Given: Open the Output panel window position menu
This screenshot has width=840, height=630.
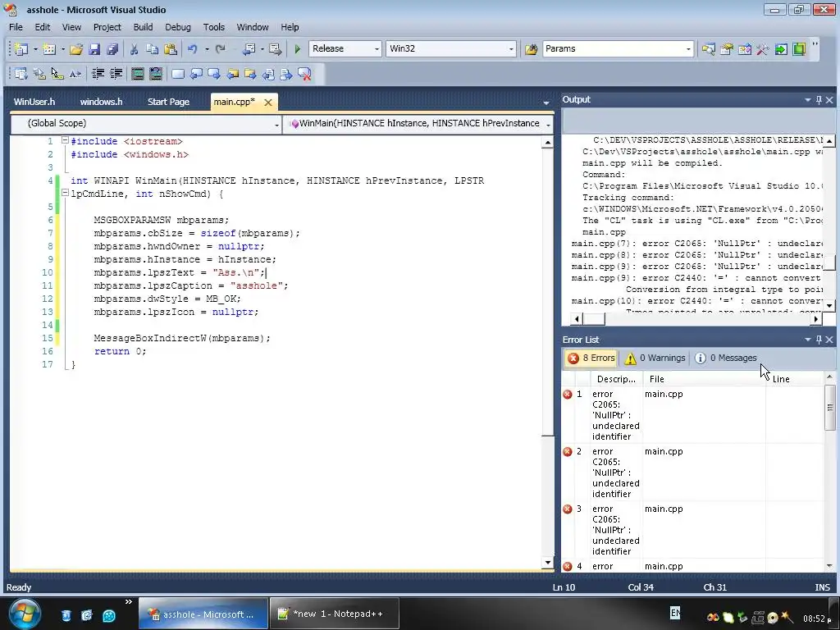Looking at the screenshot, I should pos(807,99).
